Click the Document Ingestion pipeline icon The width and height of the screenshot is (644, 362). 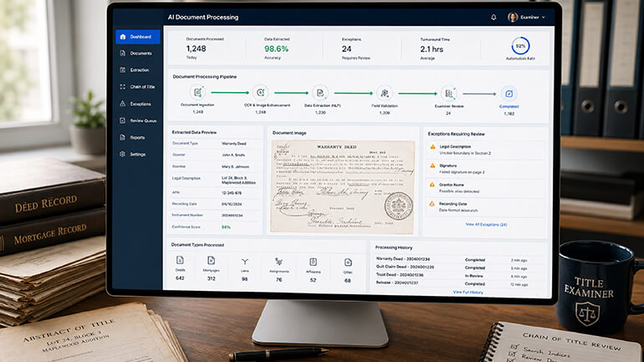197,92
